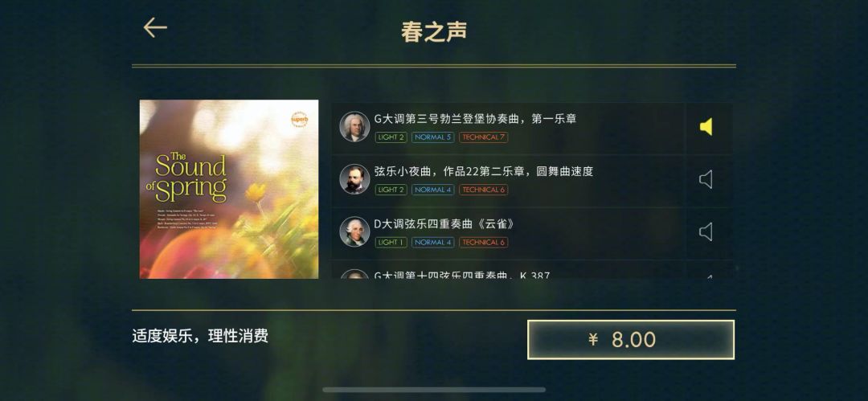
Task: Select LIGHT 2 tag on Brandenburg concerto
Action: pyautogui.click(x=391, y=137)
